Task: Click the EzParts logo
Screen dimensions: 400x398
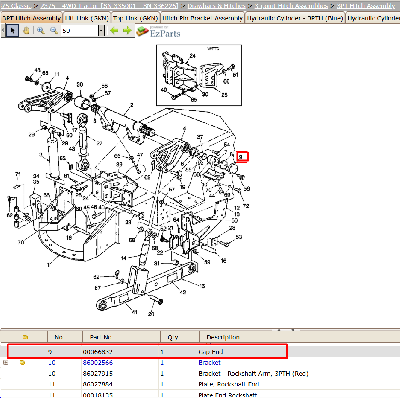Action: [x=159, y=32]
